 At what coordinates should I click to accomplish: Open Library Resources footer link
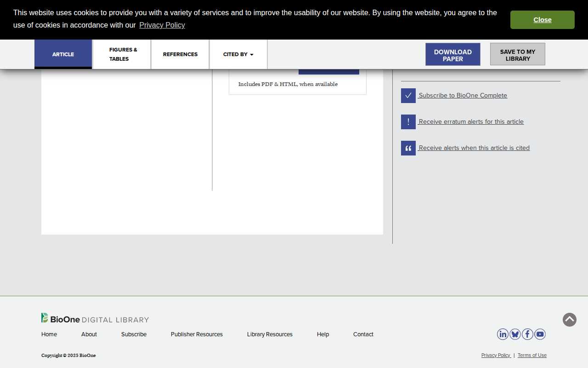click(x=270, y=334)
